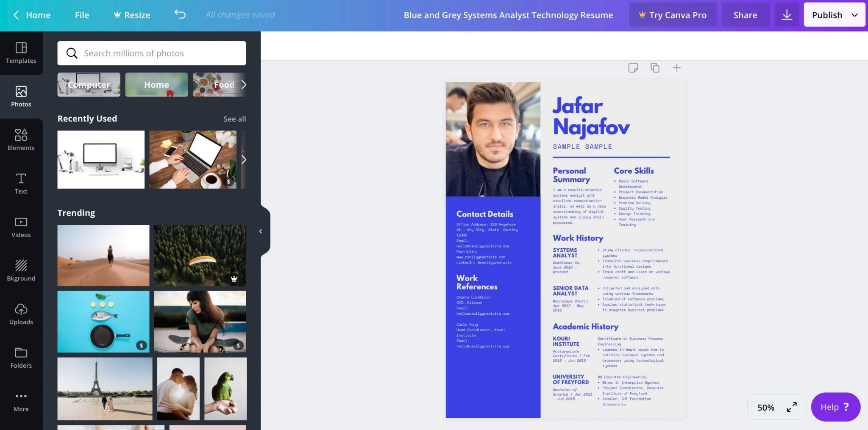Viewport: 868px width, 430px height.
Task: Expand the Publish dropdown
Action: coord(854,15)
